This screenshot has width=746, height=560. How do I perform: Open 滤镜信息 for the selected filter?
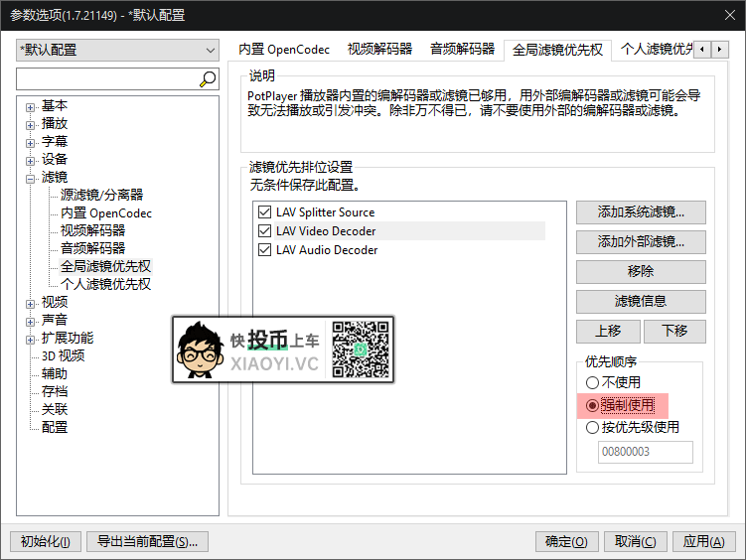pyautogui.click(x=641, y=302)
